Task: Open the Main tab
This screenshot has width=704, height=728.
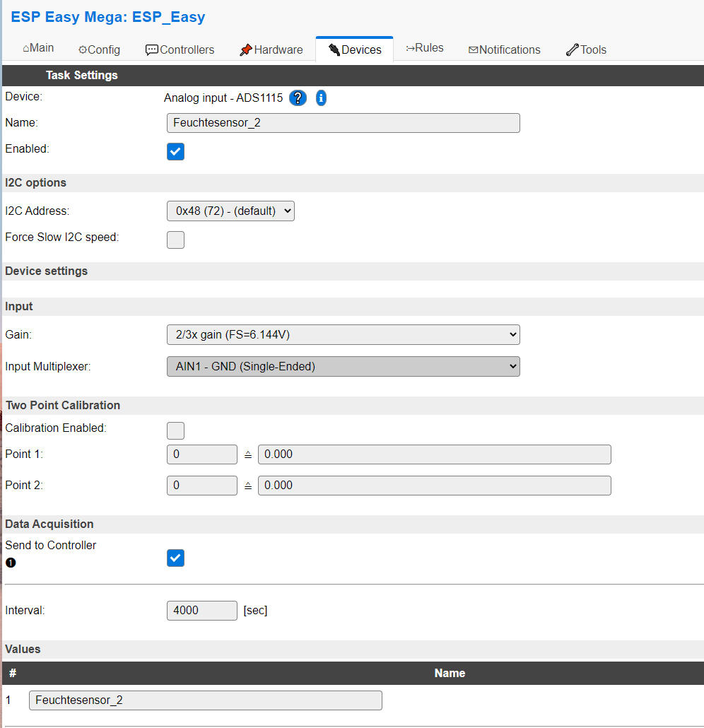Action: coord(38,48)
